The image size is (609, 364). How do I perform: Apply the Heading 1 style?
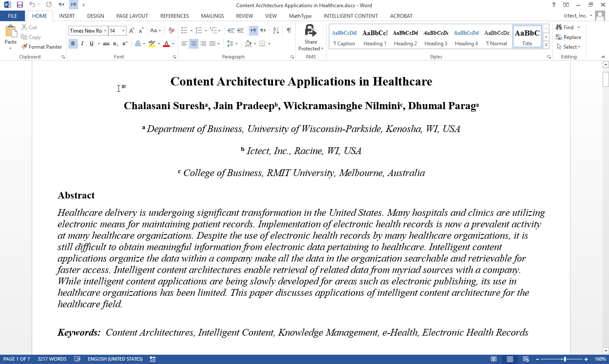(375, 37)
